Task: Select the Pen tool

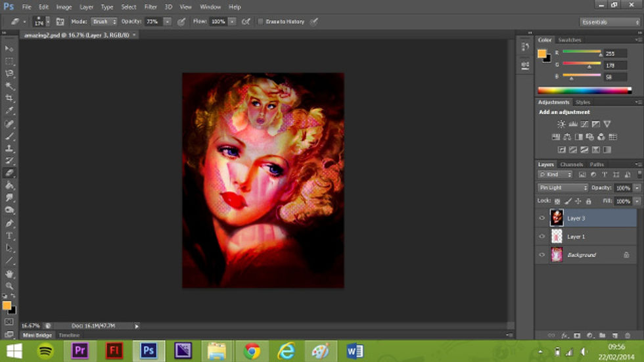Action: [9, 223]
